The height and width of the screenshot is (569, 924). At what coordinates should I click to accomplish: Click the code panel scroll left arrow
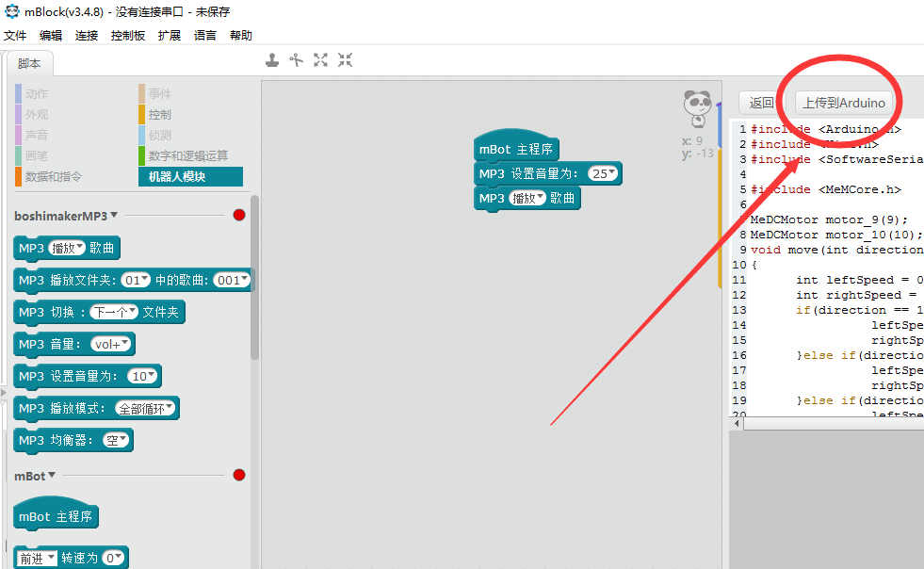pos(737,423)
